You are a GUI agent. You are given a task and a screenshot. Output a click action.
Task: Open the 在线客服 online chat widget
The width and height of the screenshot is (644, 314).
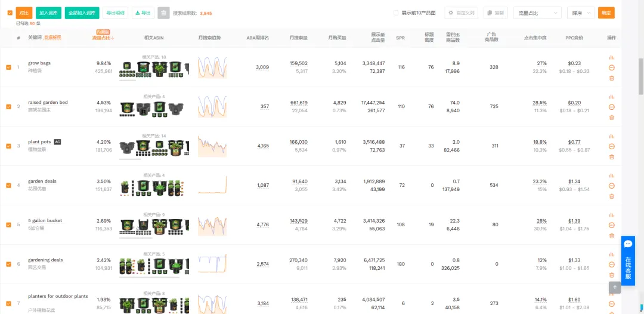coord(628,260)
